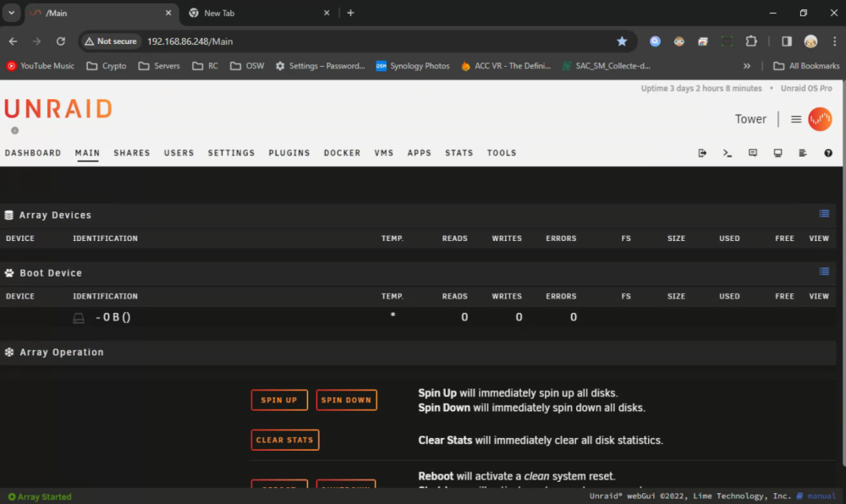Open the Plugins page
Viewport: 846px width, 504px height.
point(289,153)
